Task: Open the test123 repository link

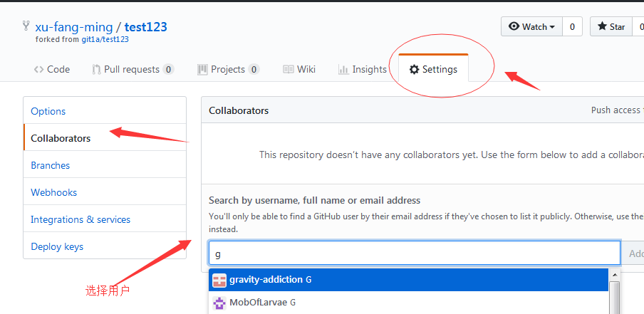Action: point(145,27)
